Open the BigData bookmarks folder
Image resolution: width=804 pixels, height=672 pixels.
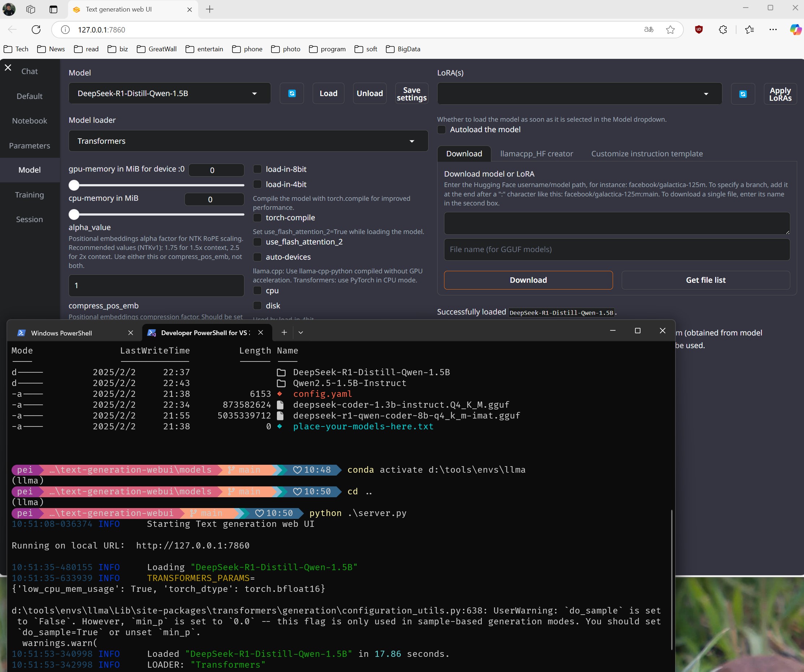tap(403, 49)
